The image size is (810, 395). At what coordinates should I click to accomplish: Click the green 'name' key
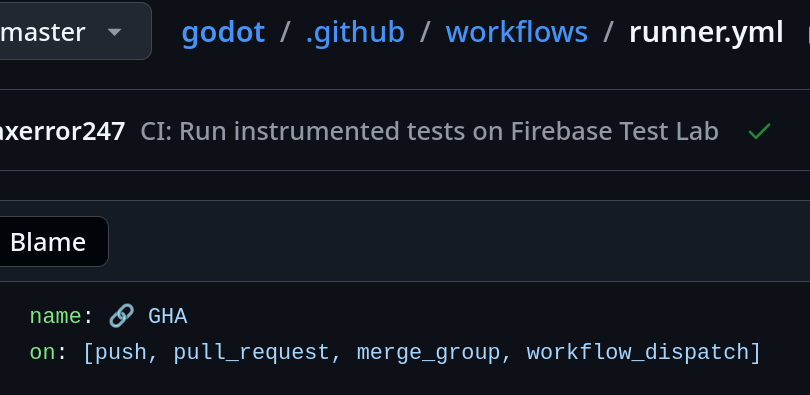55,316
